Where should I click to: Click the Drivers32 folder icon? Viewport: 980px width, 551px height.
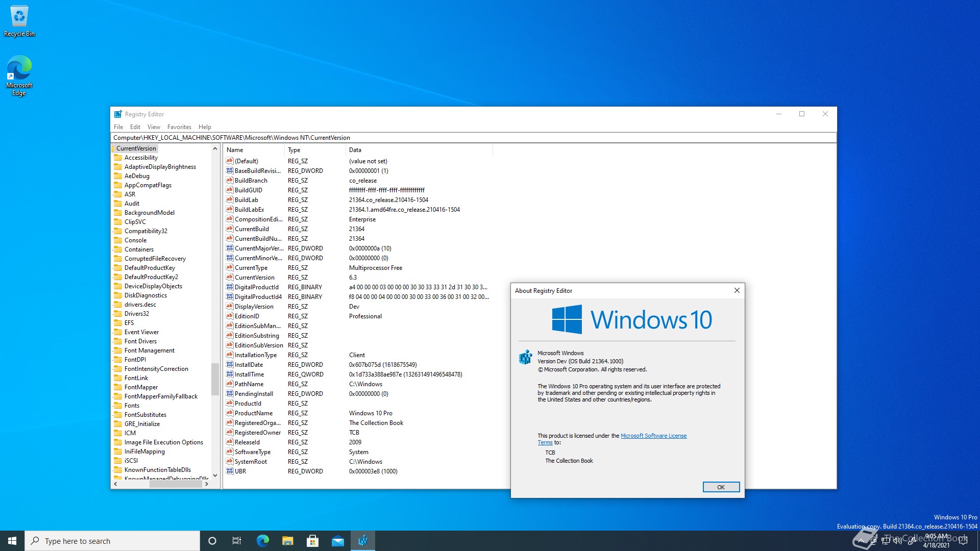click(118, 314)
